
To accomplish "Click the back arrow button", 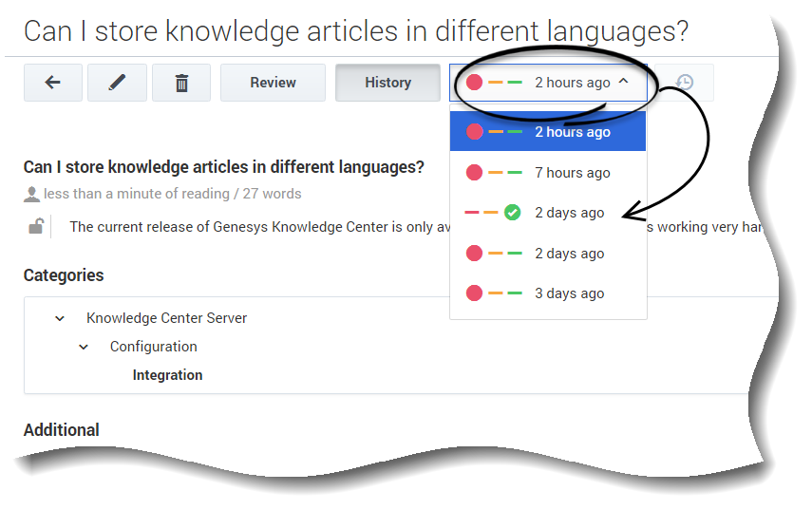I will [53, 83].
